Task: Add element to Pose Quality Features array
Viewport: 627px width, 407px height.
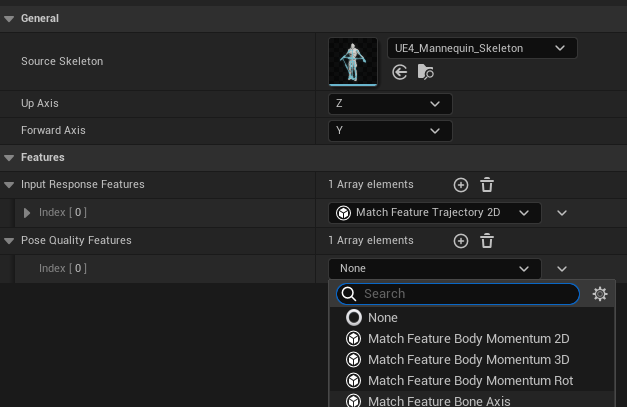Action: pos(461,241)
